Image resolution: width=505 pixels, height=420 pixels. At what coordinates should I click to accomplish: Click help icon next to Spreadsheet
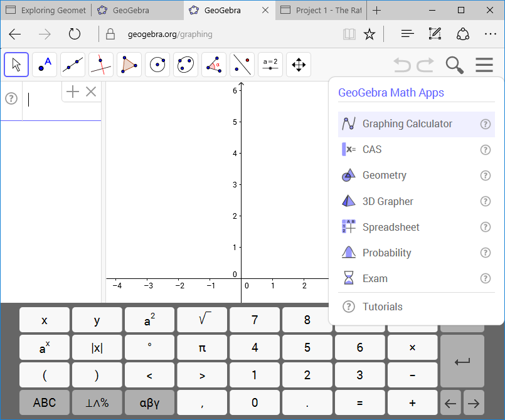click(486, 227)
